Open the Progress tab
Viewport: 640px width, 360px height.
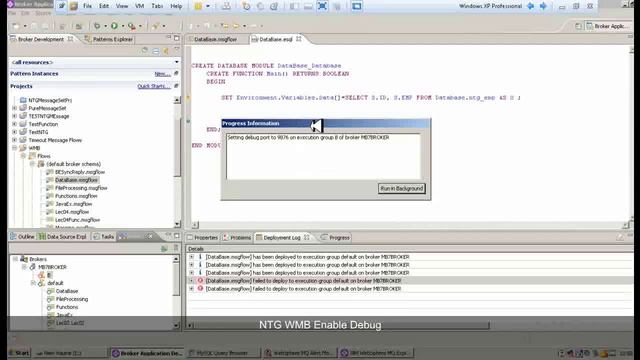coord(336,237)
